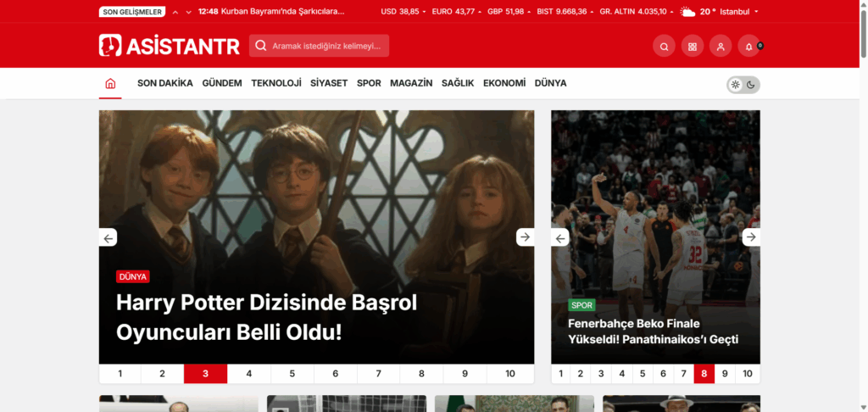
Task: Click the SPOR category badge on slide
Action: pos(581,305)
